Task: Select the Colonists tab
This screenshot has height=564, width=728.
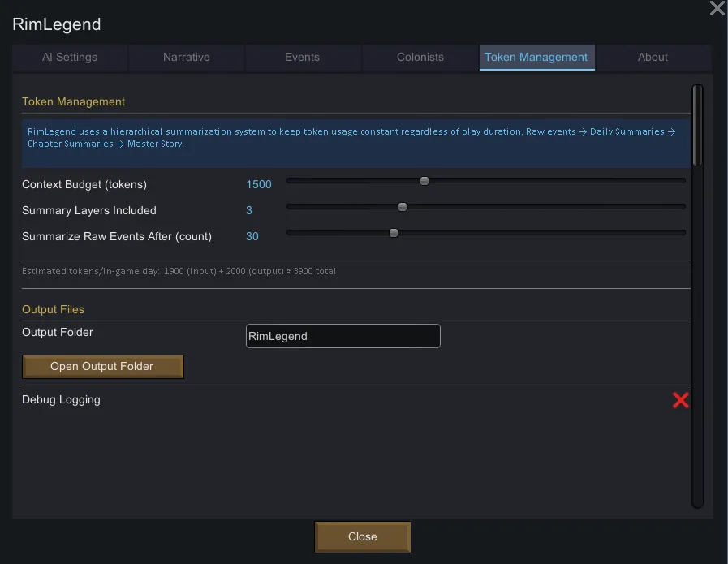Action: coord(420,58)
